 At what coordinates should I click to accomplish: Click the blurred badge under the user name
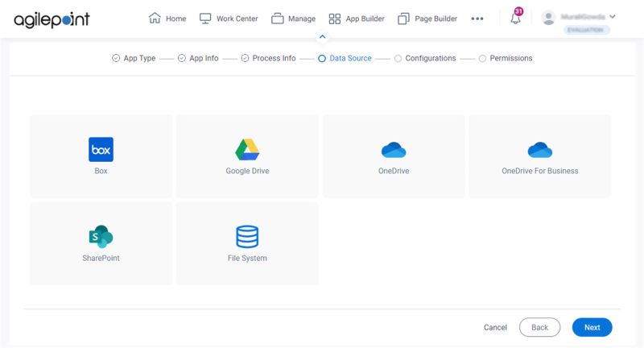click(586, 30)
